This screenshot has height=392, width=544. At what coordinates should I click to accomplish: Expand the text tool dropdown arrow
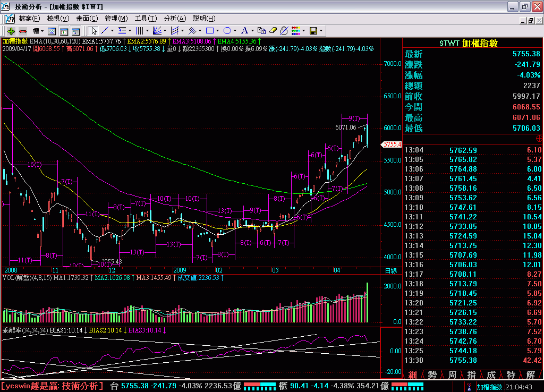pyautogui.click(x=252, y=31)
